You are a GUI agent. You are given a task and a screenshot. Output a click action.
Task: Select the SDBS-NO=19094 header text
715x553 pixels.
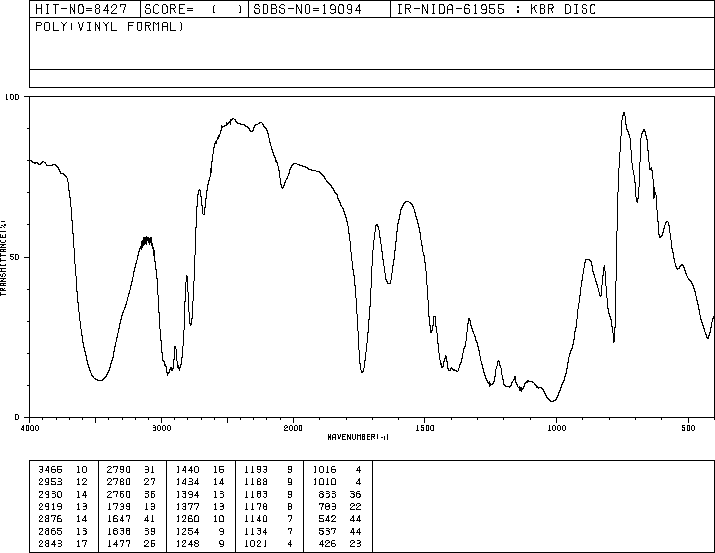(307, 9)
